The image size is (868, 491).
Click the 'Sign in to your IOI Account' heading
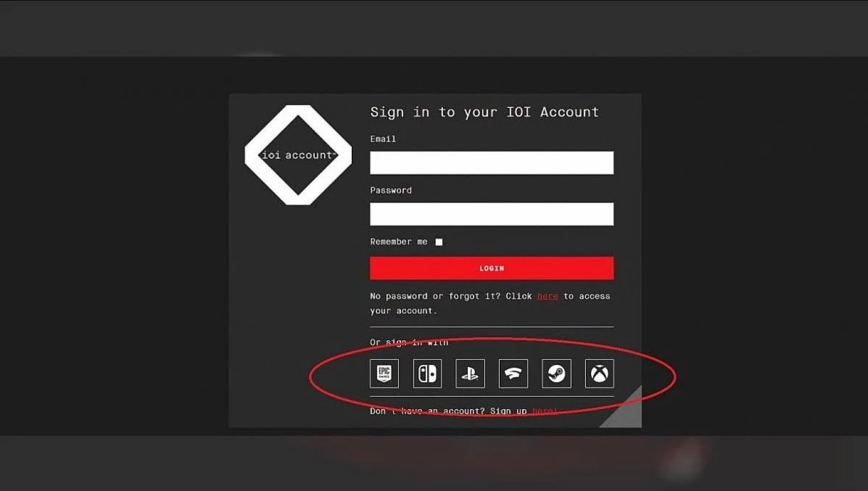coord(484,112)
